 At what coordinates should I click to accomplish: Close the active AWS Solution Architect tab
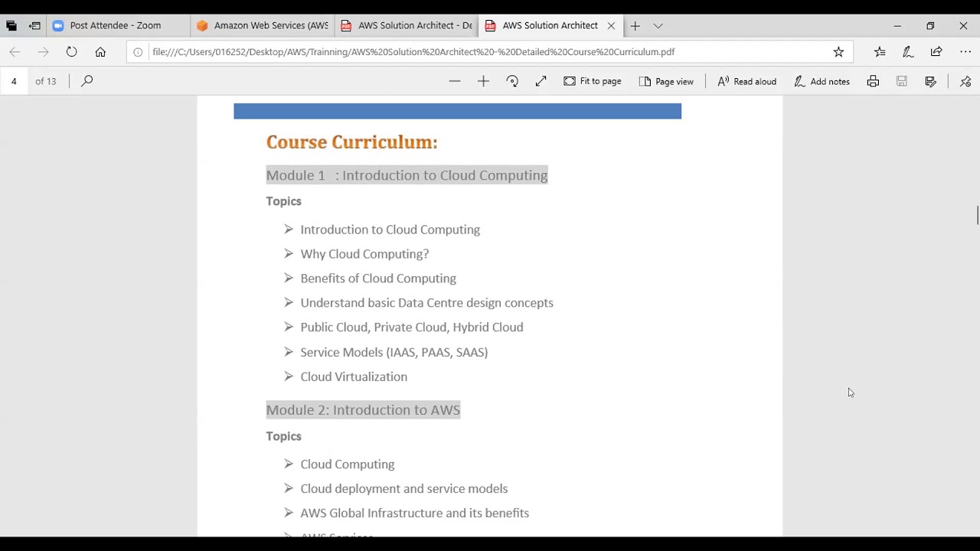611,25
